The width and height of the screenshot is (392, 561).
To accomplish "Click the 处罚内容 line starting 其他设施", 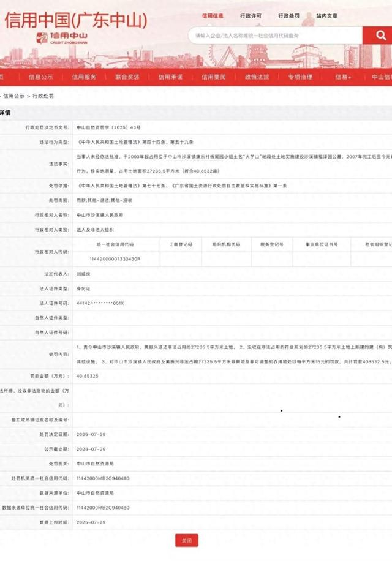I will click(x=234, y=362).
